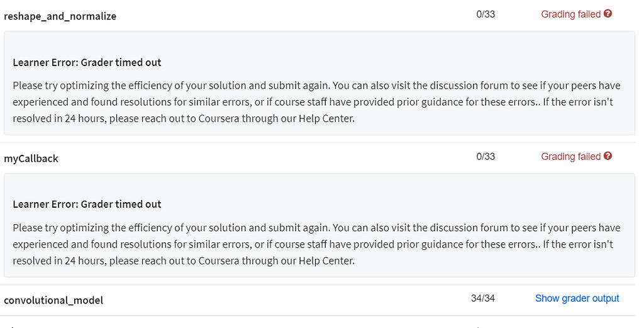
Task: Click the Learner Error heading under reshape_and_normalize
Action: coord(87,62)
